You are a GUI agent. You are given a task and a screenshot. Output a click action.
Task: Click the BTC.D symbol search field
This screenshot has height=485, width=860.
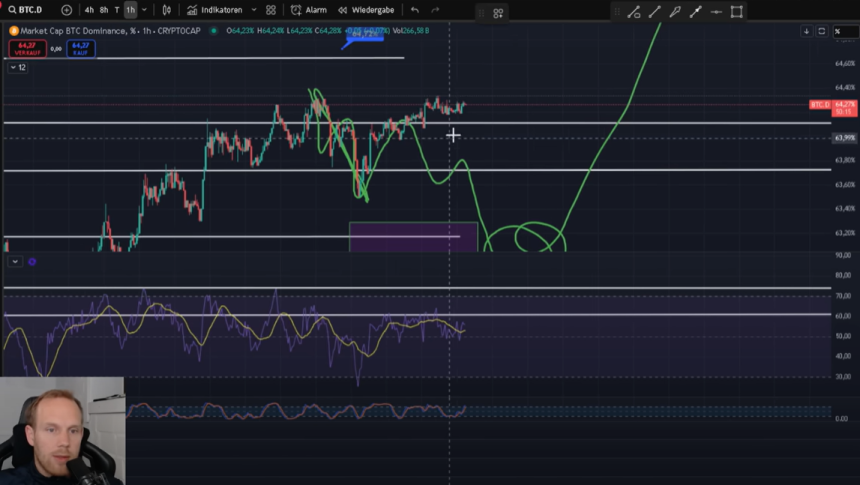click(x=26, y=10)
